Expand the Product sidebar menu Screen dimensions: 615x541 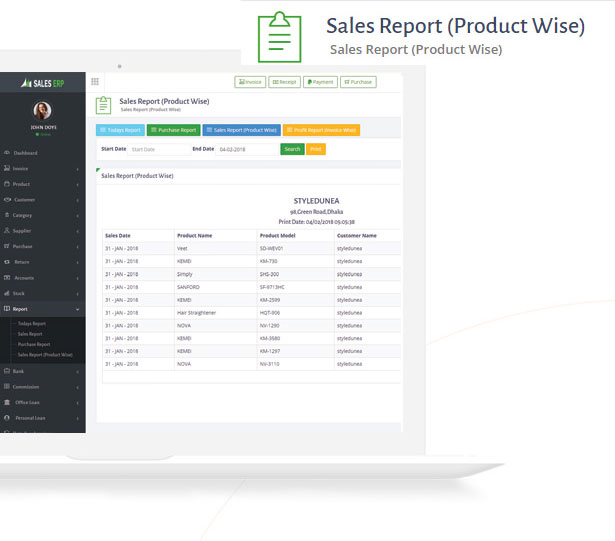click(x=21, y=184)
